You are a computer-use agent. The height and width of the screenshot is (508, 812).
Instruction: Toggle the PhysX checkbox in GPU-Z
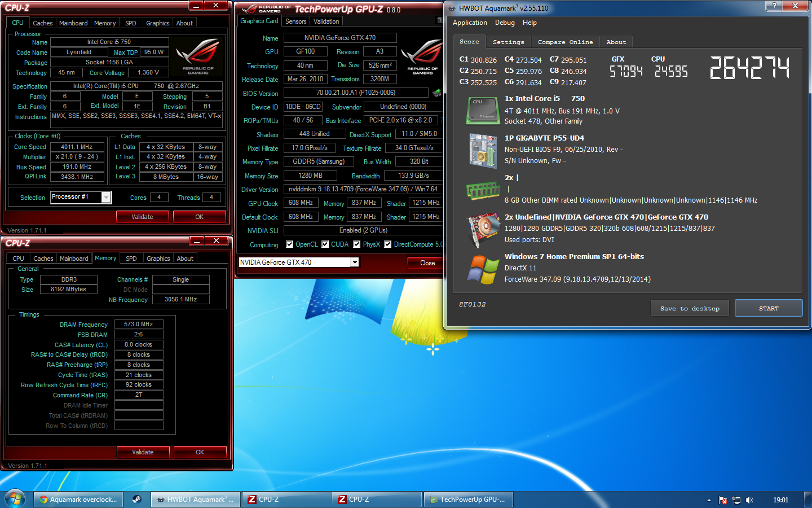pyautogui.click(x=356, y=244)
